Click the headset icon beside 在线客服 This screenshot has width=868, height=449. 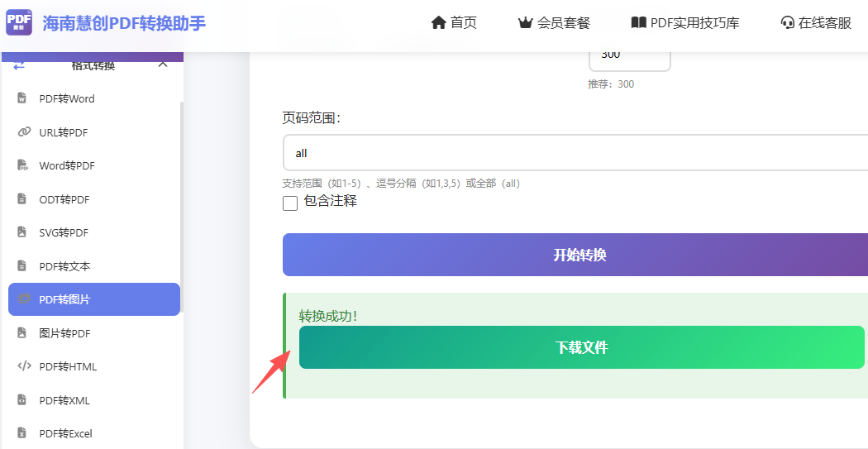tap(787, 22)
